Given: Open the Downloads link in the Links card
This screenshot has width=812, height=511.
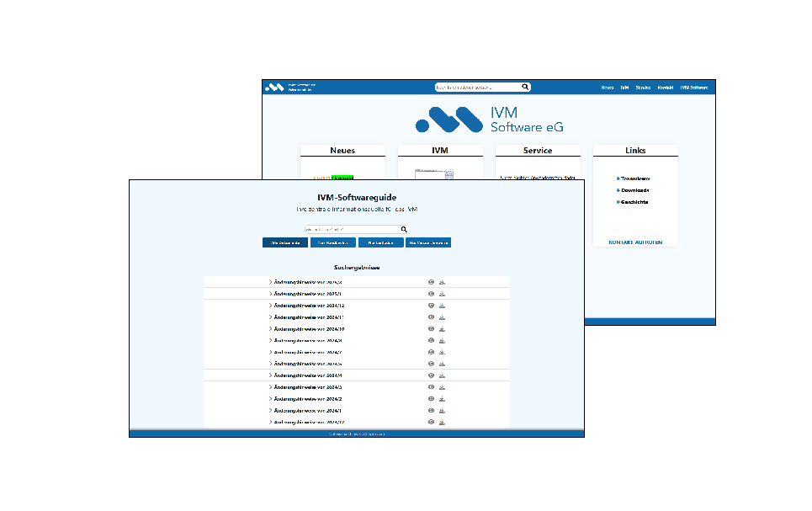Looking at the screenshot, I should pos(635,190).
